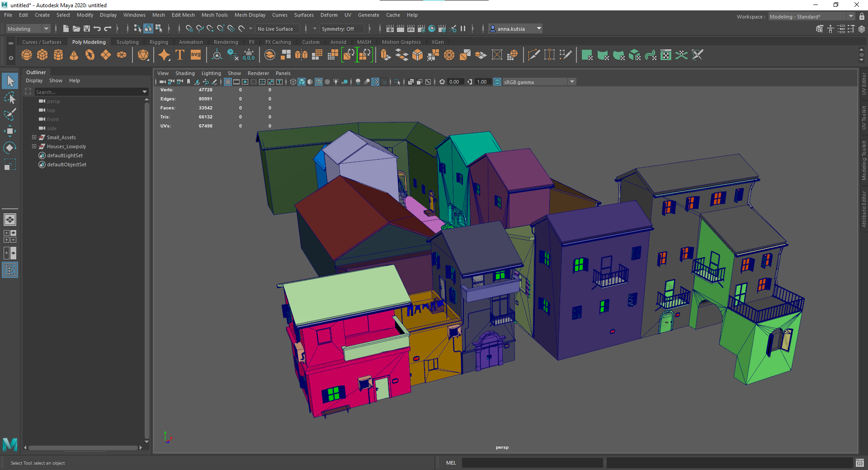Open the Script Editor icon
Screen dimensions: 868x470
click(860, 463)
